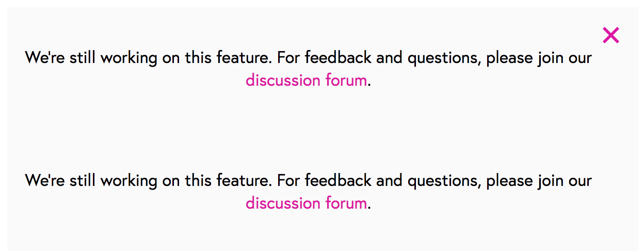Image resolution: width=644 pixels, height=251 pixels.
Task: Open the discussion forum link in lower message
Action: pos(306,203)
